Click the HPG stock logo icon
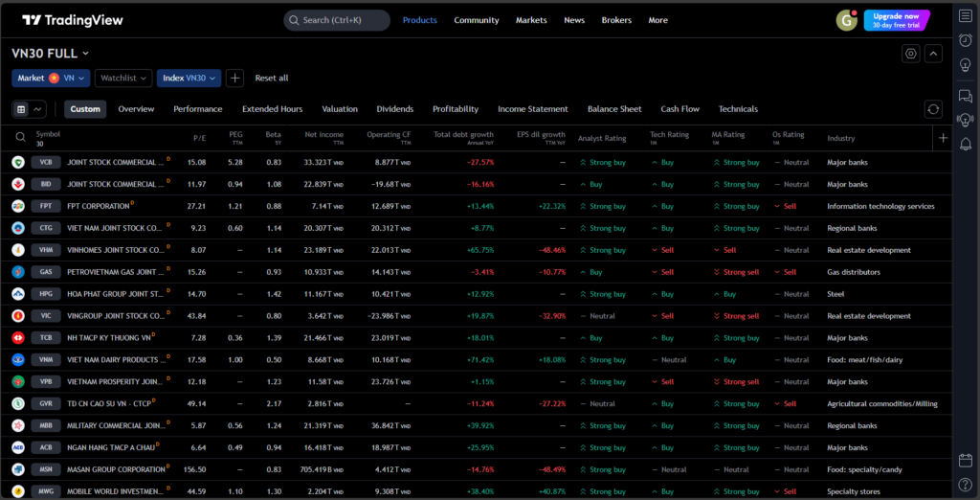This screenshot has height=500, width=980. coord(18,294)
